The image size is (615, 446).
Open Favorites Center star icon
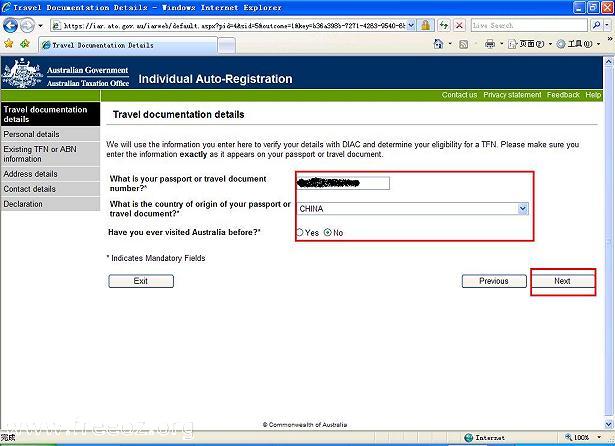click(8, 44)
